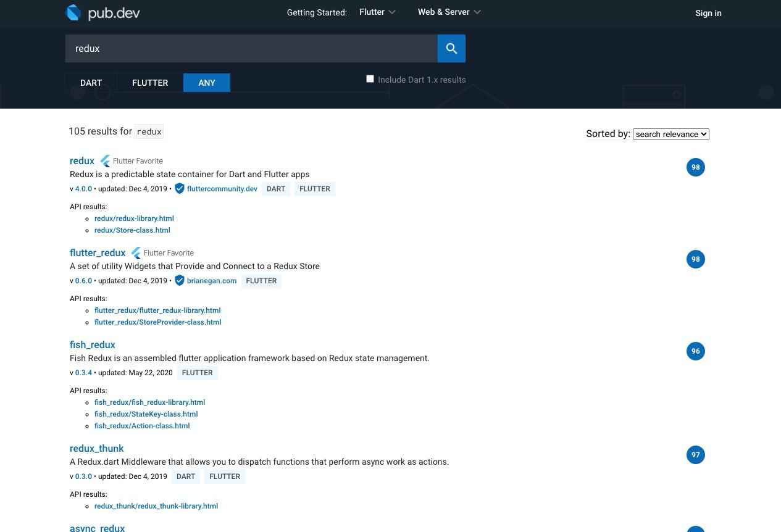781x532 pixels.
Task: Click 'A Redux.dart Middleware' description
Action: pos(259,462)
